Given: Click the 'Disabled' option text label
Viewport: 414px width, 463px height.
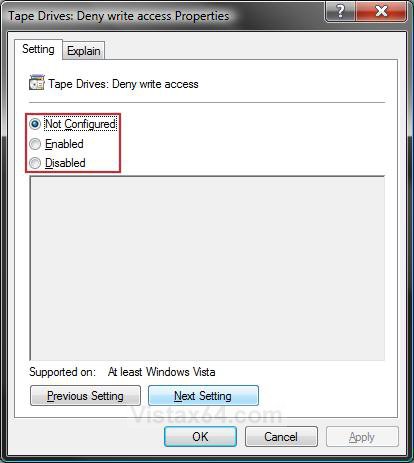Looking at the screenshot, I should click(x=65, y=163).
